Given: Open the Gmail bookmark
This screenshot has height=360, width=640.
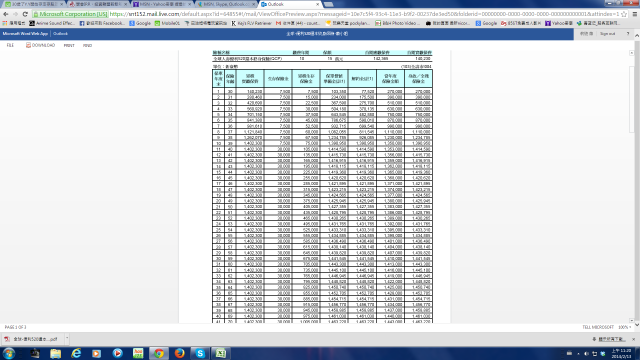Looking at the screenshot, I should point(298,23).
